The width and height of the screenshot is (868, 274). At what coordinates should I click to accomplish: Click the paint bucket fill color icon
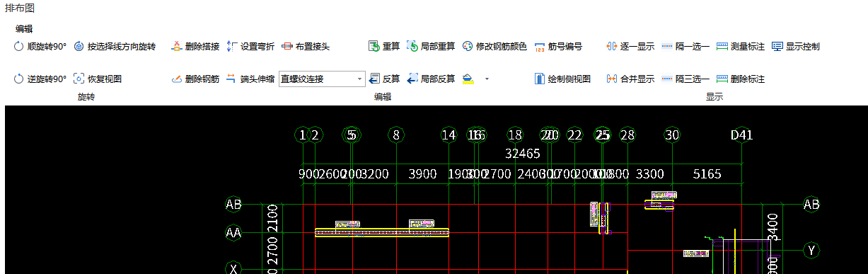pos(468,79)
